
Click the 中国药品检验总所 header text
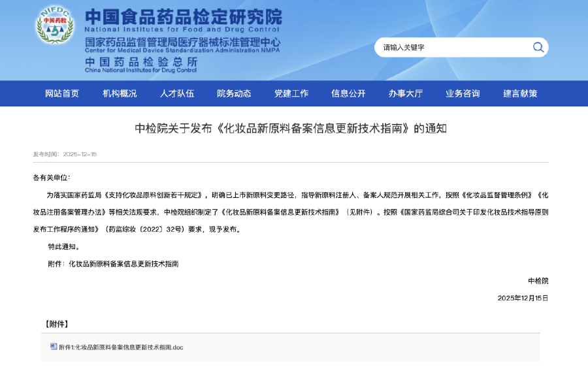pyautogui.click(x=140, y=61)
